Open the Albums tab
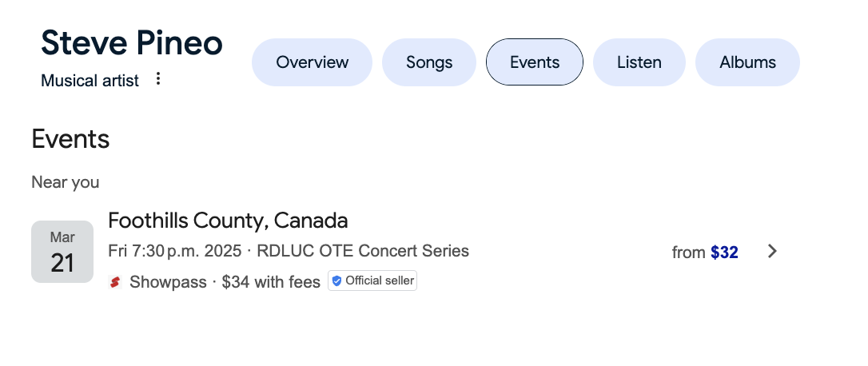This screenshot has height=366, width=868. pyautogui.click(x=747, y=62)
